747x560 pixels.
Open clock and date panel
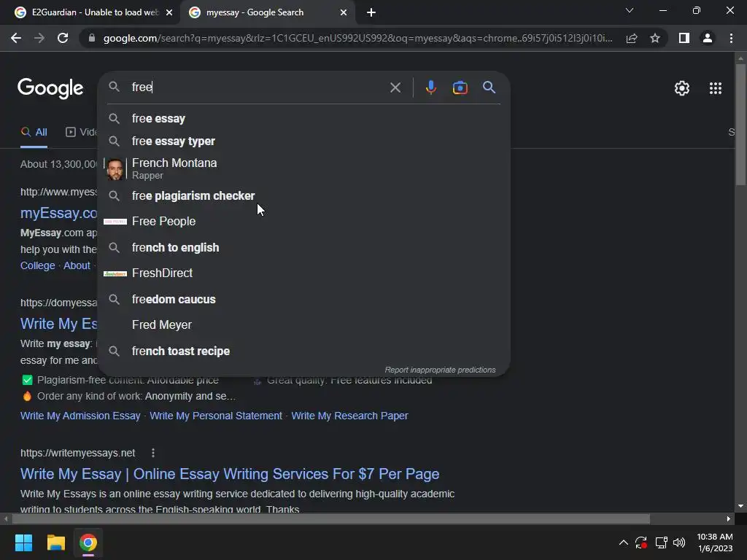(715, 542)
